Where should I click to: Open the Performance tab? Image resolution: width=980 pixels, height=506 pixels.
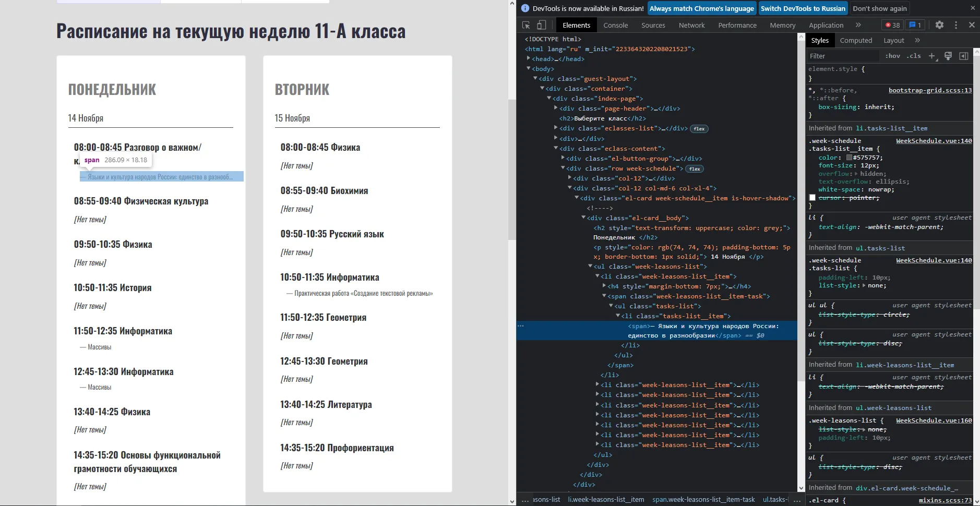[x=737, y=25]
